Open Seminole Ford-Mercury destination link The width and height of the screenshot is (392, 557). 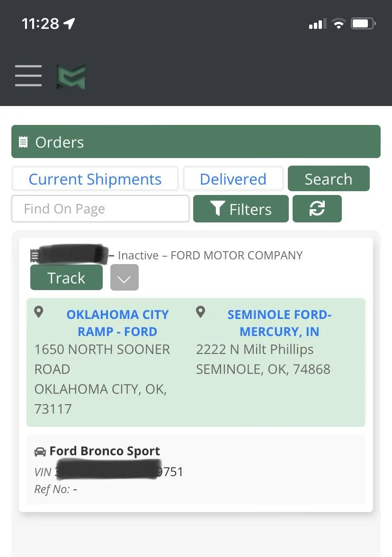coord(279,323)
